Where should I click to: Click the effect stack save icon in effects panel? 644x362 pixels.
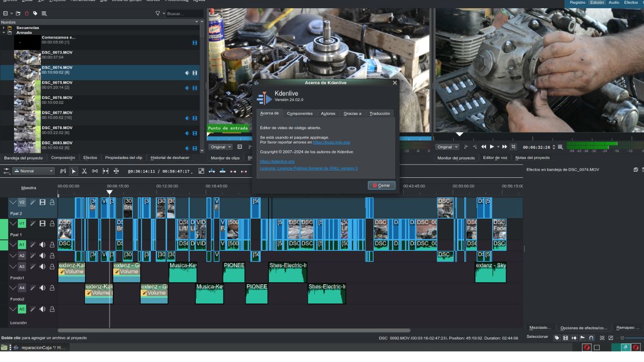coord(635,169)
